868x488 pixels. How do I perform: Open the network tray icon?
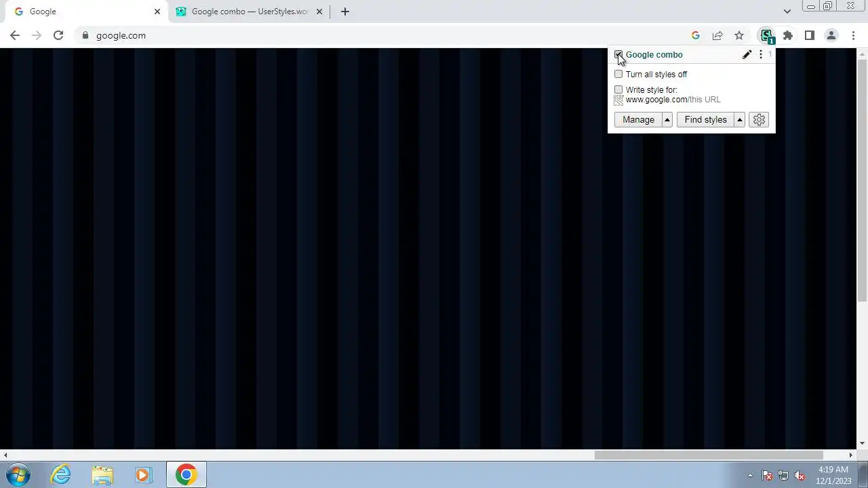[783, 476]
